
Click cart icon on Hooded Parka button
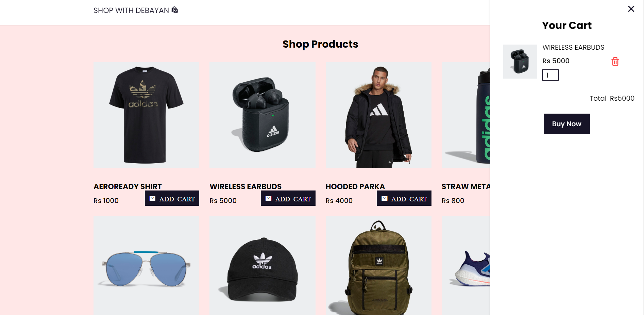click(x=385, y=198)
